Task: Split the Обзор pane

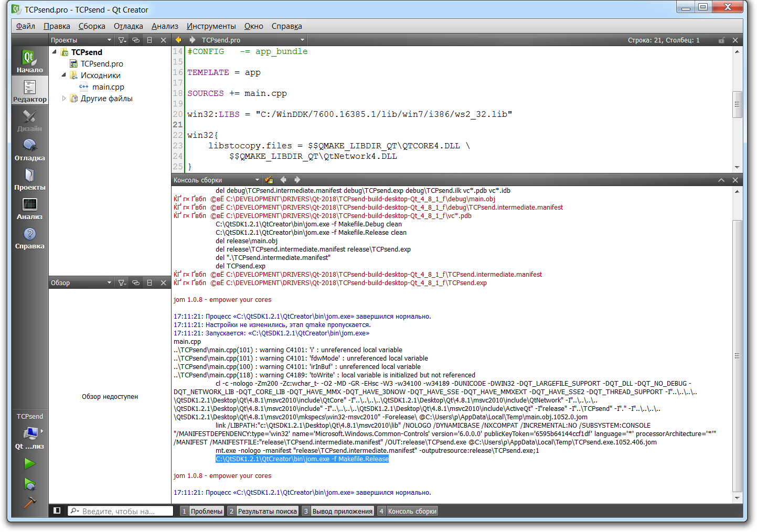Action: click(150, 283)
